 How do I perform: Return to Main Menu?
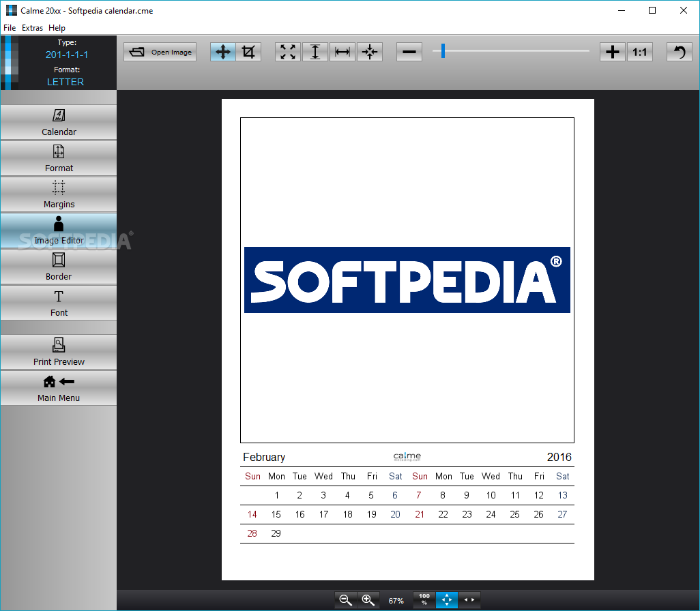[59, 388]
